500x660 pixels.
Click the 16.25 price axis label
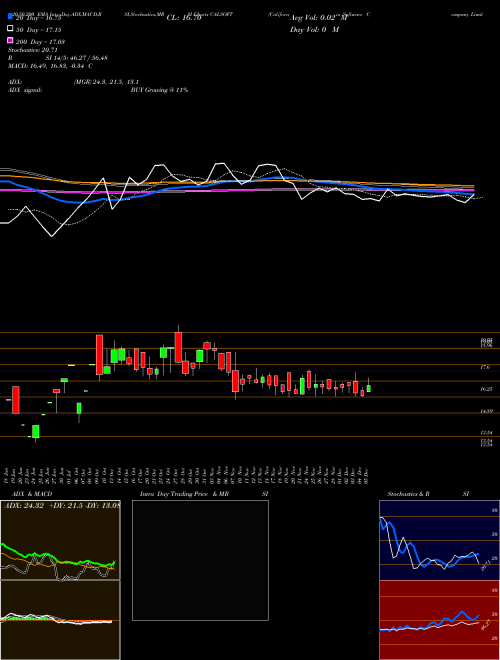(x=487, y=390)
